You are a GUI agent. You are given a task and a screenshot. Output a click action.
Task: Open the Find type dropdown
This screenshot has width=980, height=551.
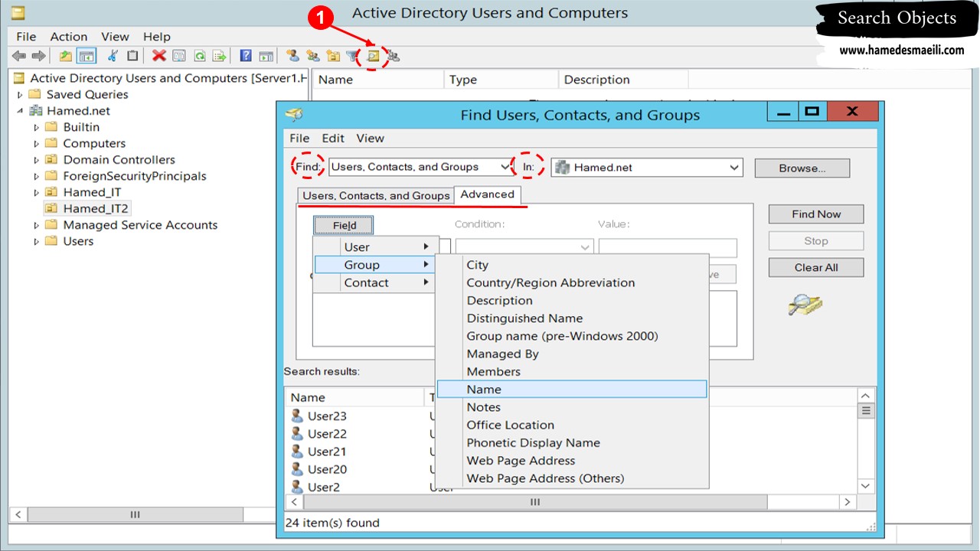pos(421,167)
